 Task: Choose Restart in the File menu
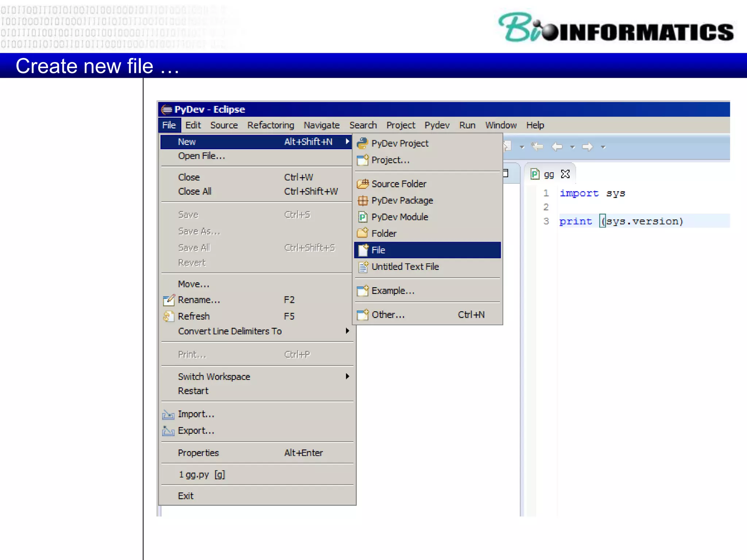257,391
